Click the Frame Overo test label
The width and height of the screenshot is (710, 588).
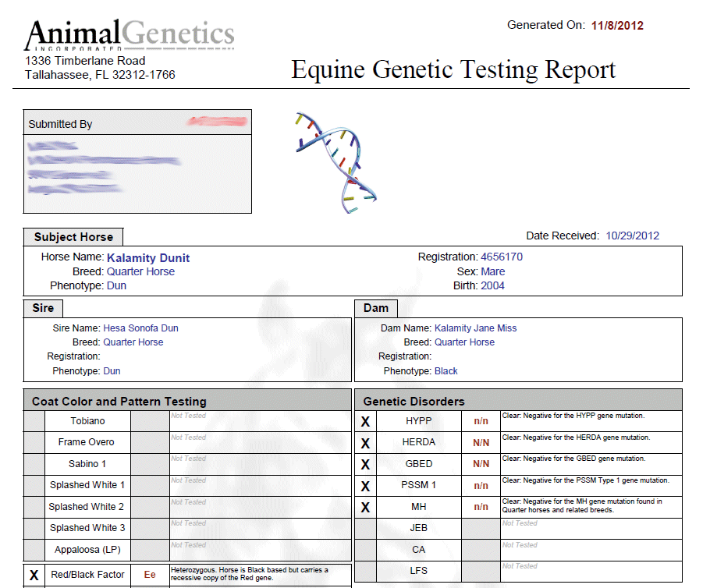(x=86, y=442)
